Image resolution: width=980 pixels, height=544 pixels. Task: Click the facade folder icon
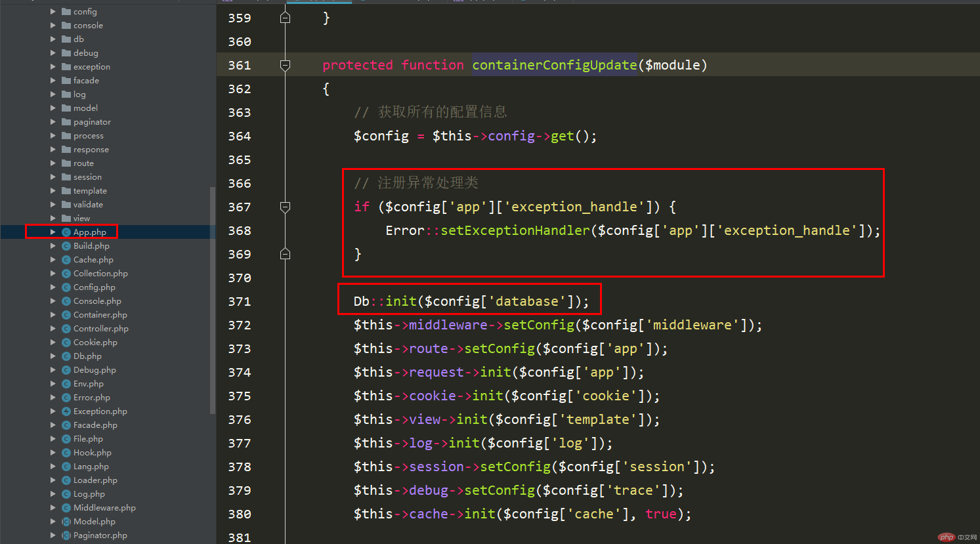click(66, 80)
